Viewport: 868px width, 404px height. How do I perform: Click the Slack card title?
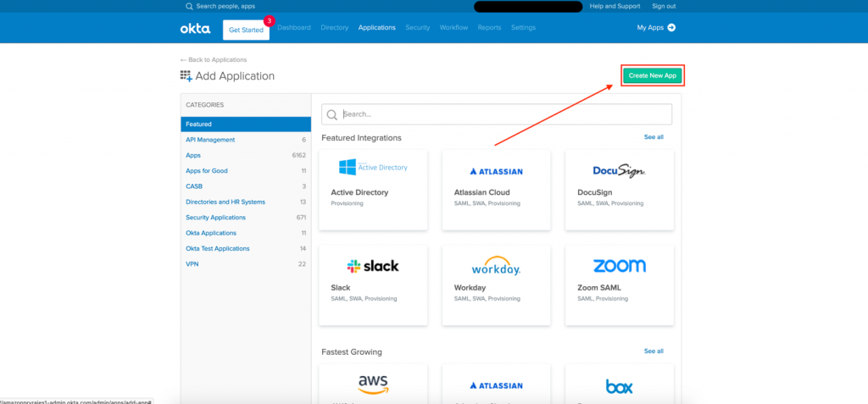pyautogui.click(x=341, y=288)
